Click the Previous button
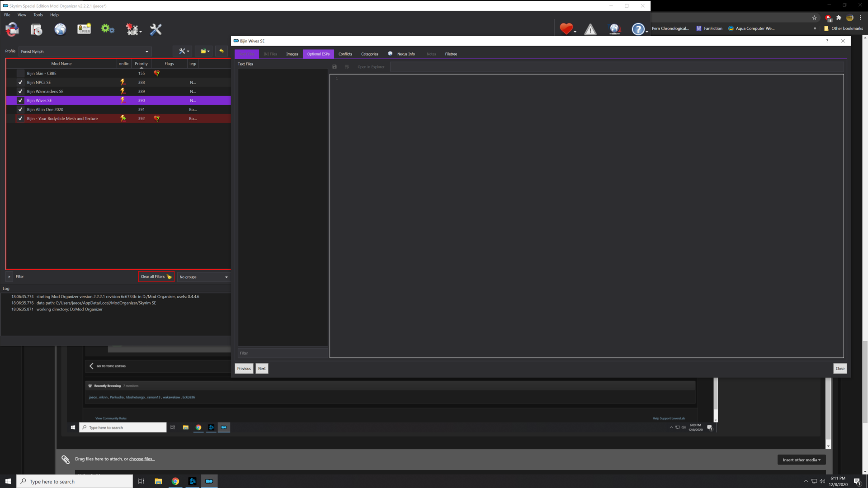 coord(244,369)
